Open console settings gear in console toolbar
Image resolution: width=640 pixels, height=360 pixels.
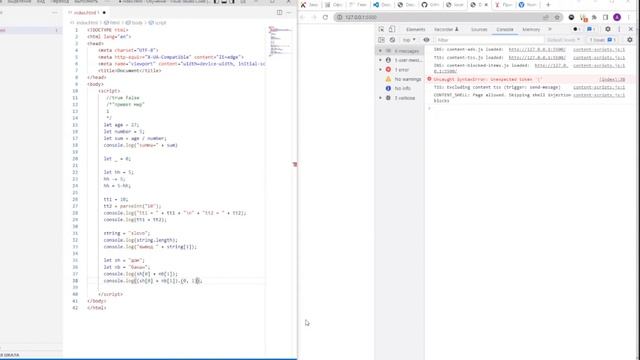(630, 40)
